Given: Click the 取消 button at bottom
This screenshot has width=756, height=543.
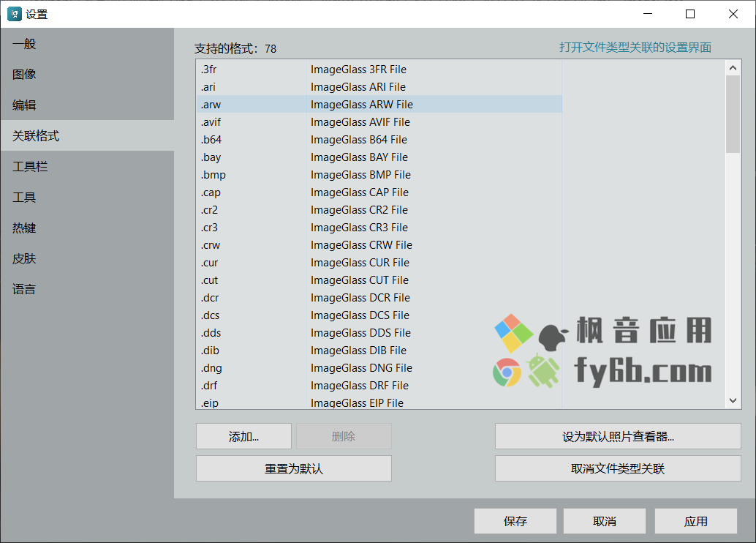Looking at the screenshot, I should tap(605, 521).
